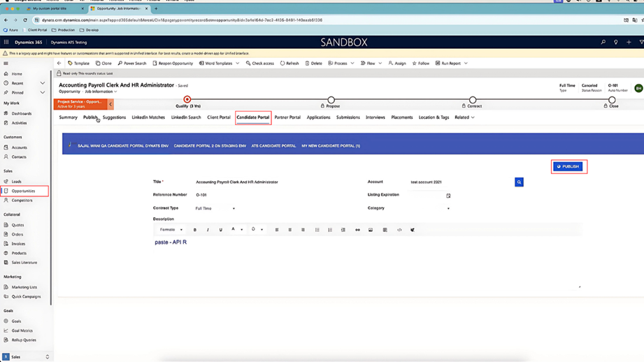Align description text left
Image resolution: width=644 pixels, height=362 pixels.
coord(277,230)
